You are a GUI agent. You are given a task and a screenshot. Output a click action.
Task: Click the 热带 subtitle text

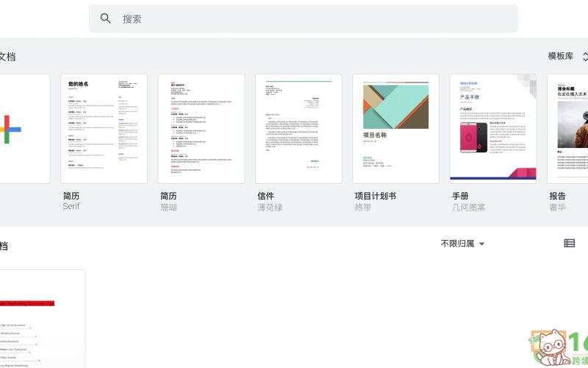(363, 208)
